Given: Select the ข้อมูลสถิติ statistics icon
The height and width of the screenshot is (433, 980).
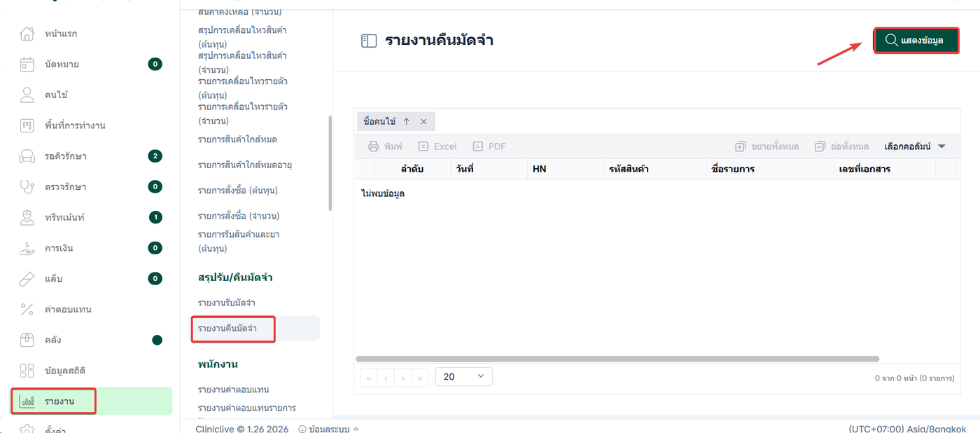Looking at the screenshot, I should (x=27, y=371).
